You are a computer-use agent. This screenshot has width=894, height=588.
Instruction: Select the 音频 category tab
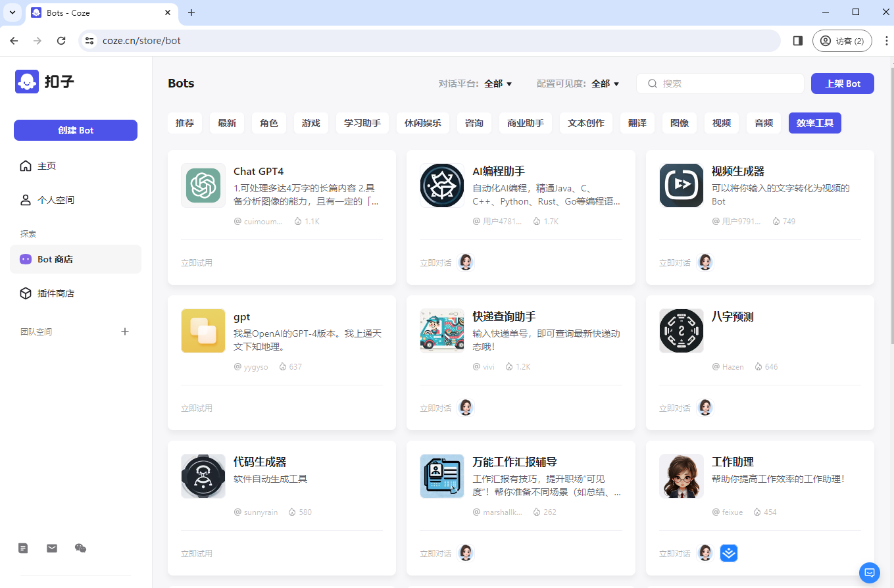tap(764, 123)
